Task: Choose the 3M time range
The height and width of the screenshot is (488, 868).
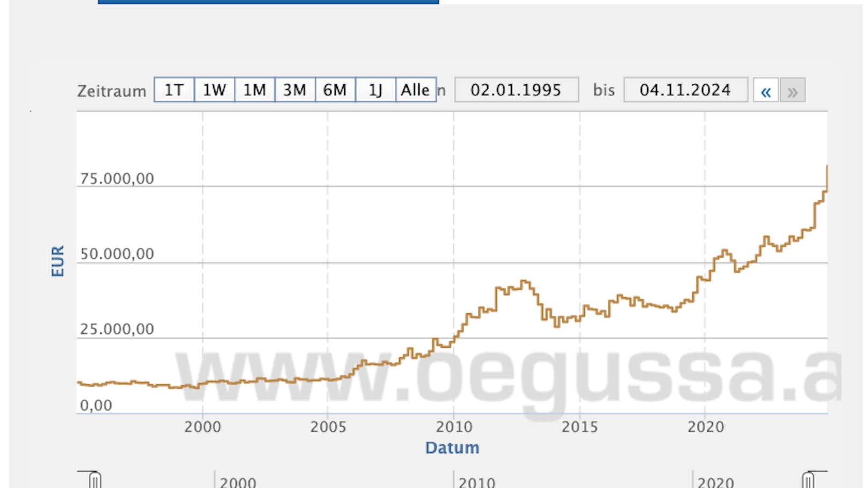Action: (295, 90)
